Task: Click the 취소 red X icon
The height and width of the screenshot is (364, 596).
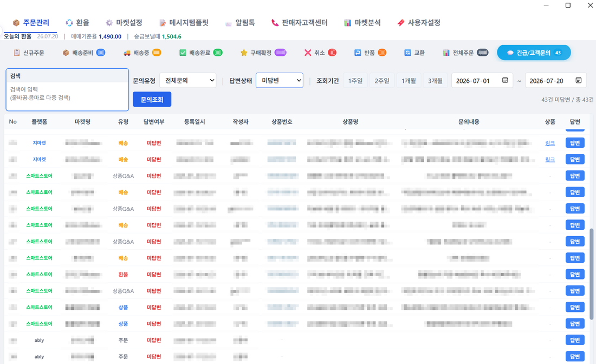Action: point(308,53)
